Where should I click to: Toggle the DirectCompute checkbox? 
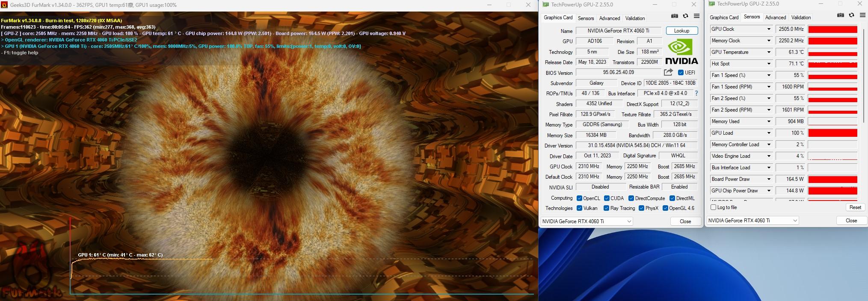click(x=631, y=198)
